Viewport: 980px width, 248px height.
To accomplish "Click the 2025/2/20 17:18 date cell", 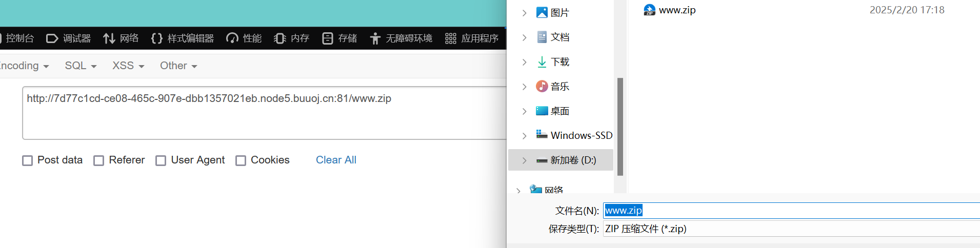I will coord(907,10).
